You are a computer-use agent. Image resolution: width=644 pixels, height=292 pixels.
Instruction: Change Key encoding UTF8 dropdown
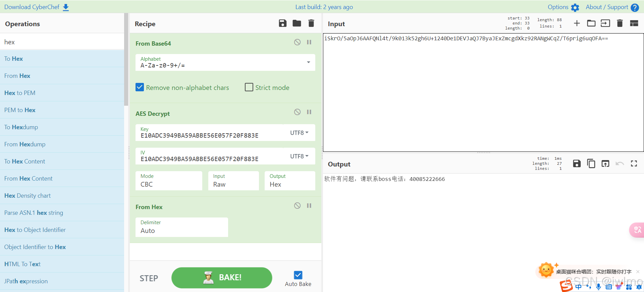tap(299, 133)
